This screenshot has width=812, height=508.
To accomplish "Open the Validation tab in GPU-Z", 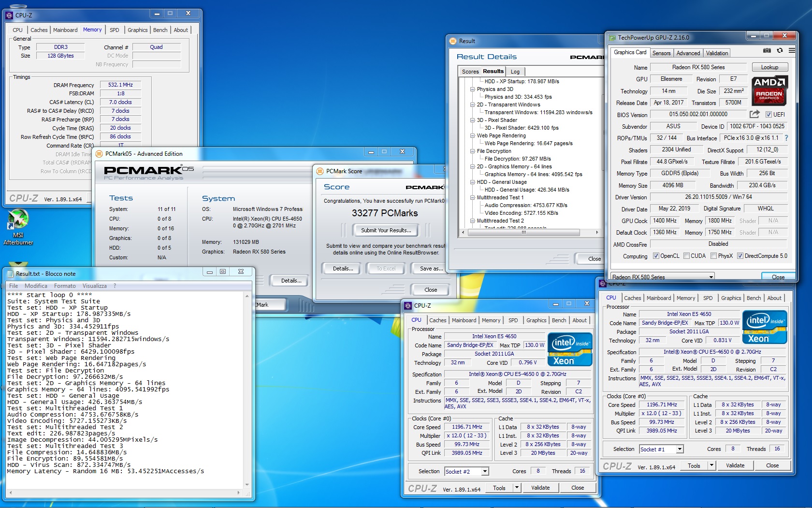I will tap(717, 53).
